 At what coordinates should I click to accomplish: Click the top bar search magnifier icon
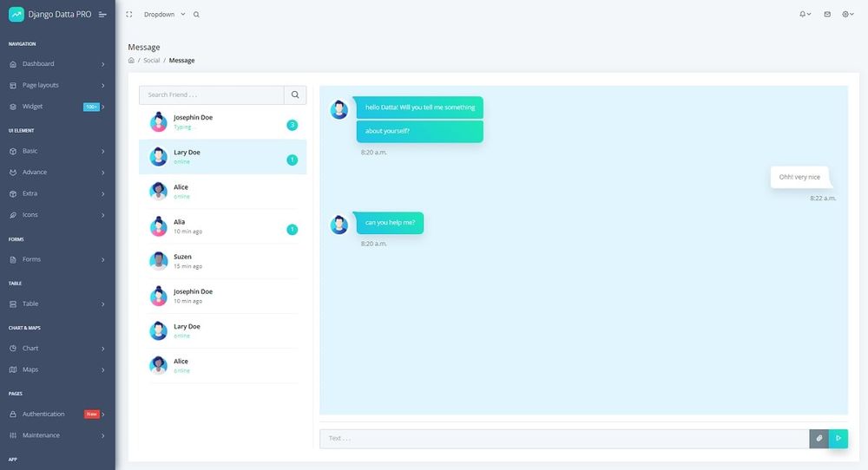196,15
